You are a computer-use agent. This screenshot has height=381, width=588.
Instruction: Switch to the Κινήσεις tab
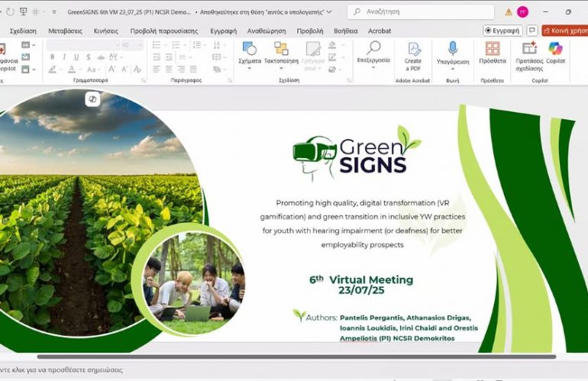[x=105, y=31]
